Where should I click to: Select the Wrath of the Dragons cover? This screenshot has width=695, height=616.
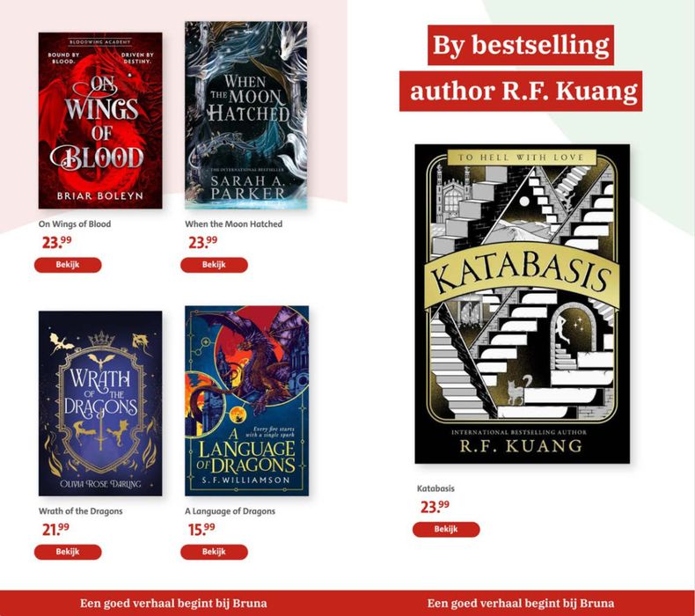point(100,403)
